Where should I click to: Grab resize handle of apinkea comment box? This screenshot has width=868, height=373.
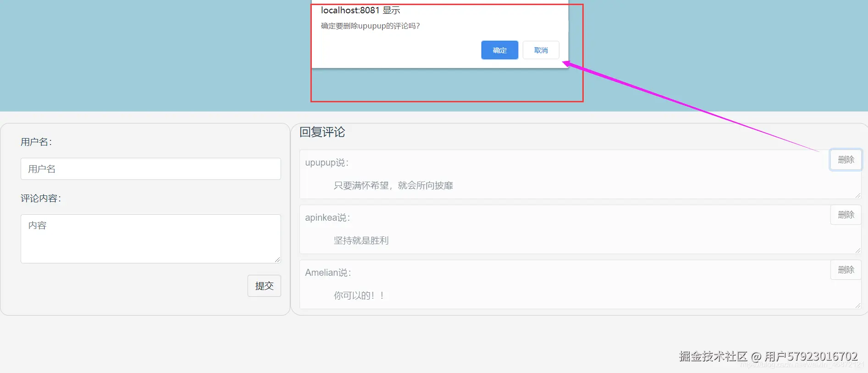tap(857, 251)
